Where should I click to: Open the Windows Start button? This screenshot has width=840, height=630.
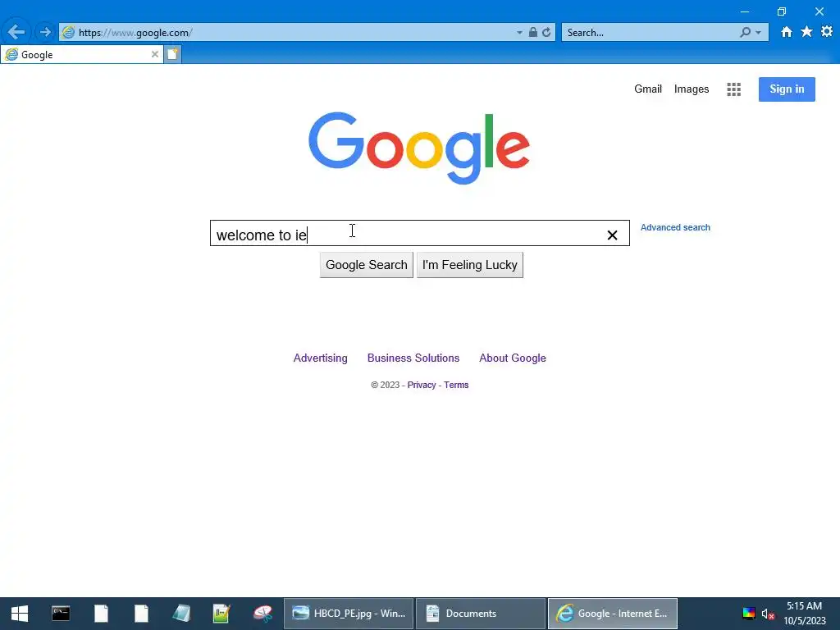click(x=20, y=614)
